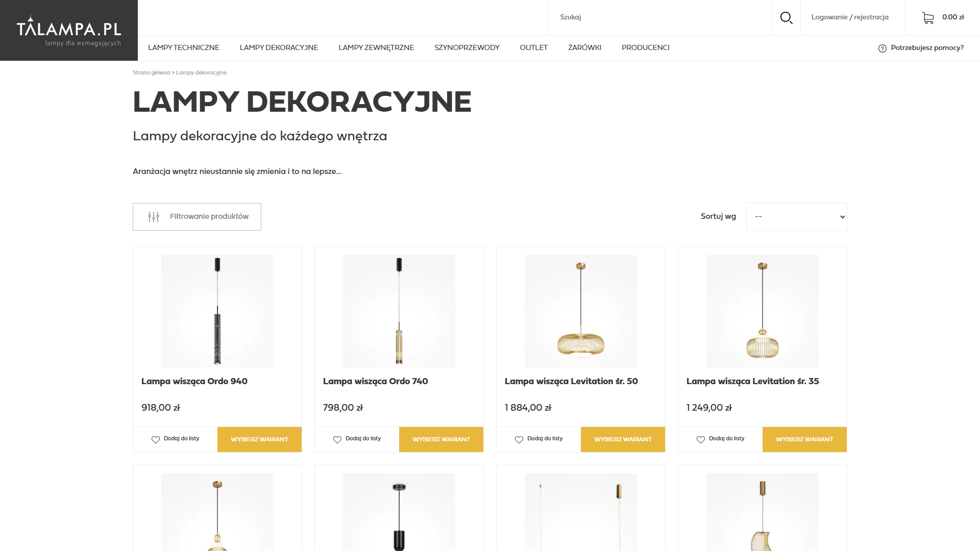The height and width of the screenshot is (551, 980).
Task: Click the help question mark icon
Action: (x=882, y=48)
